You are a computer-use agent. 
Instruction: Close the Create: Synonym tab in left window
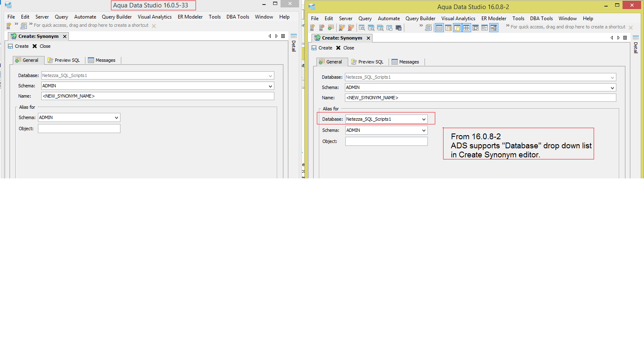point(65,36)
